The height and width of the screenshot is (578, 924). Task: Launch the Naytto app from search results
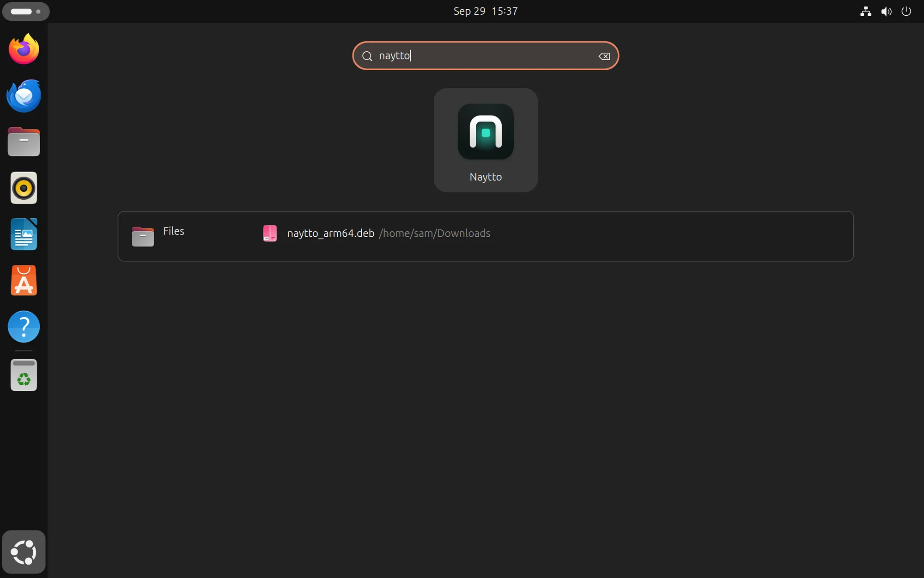tap(486, 140)
